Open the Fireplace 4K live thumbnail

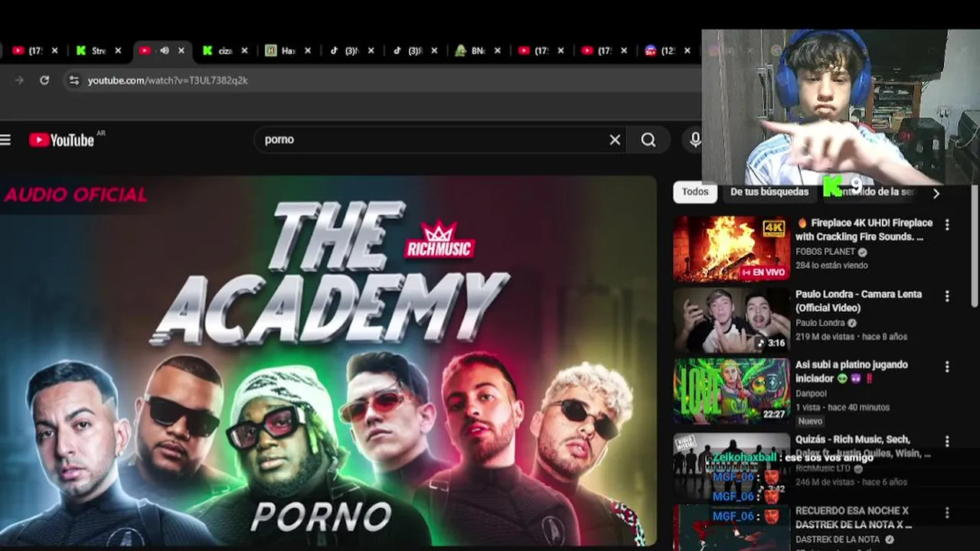(x=731, y=249)
